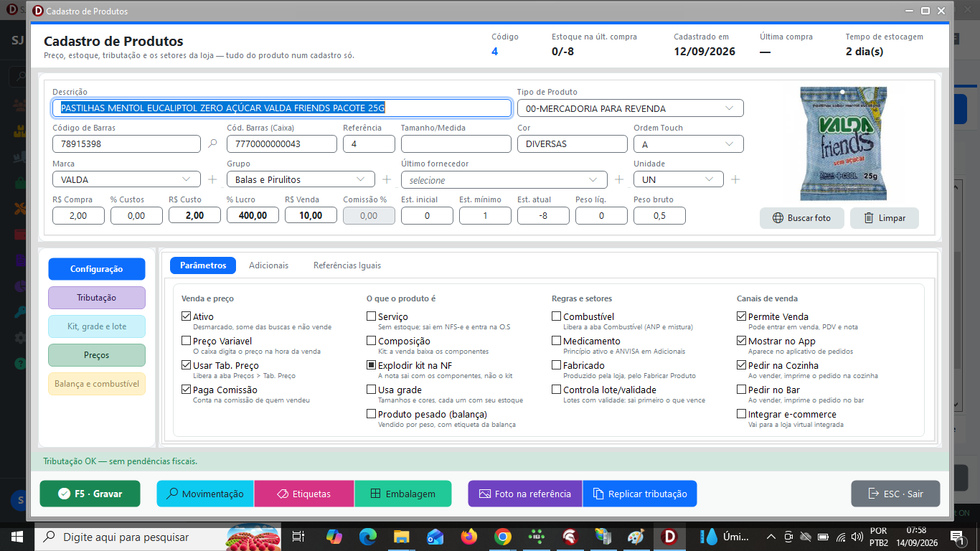Open Microsoft Edge from the taskbar

368,537
